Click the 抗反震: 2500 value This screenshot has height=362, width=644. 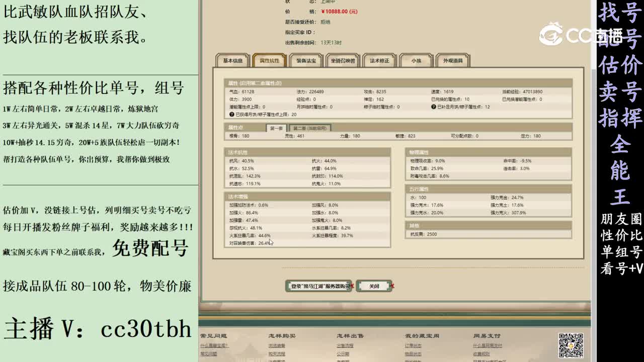click(x=424, y=234)
